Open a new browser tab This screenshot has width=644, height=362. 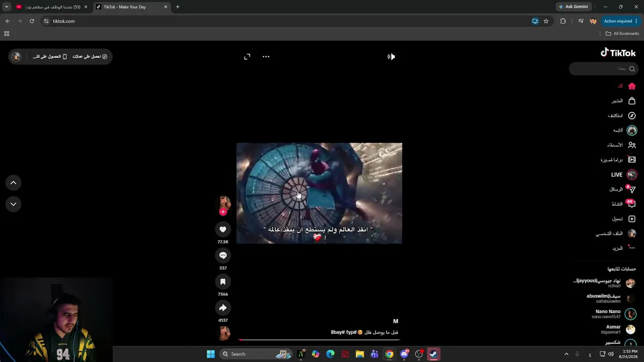178,7
